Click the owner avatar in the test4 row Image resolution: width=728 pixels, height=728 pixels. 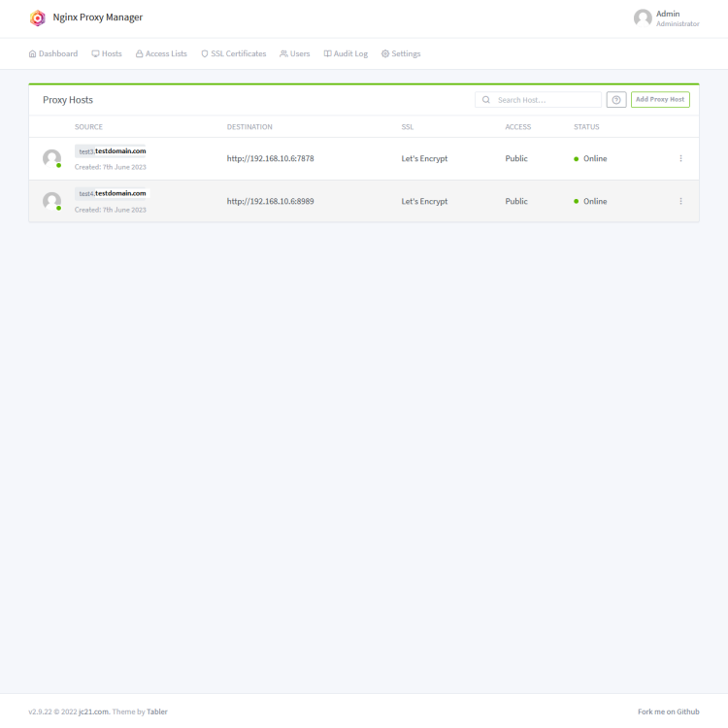(52, 201)
